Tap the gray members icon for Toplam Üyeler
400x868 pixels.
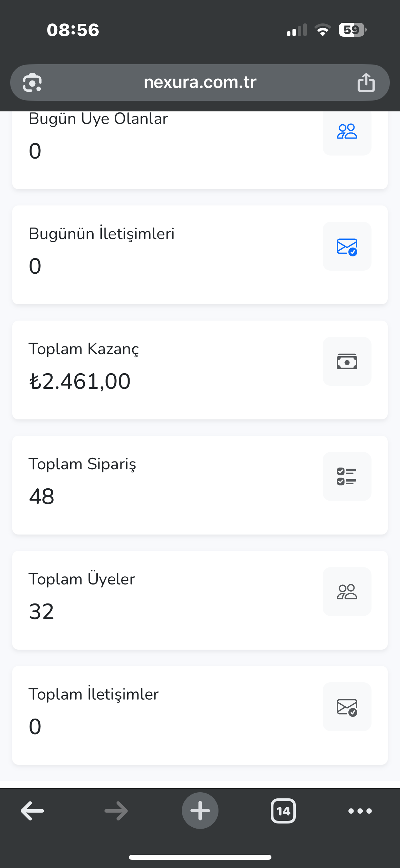347,592
